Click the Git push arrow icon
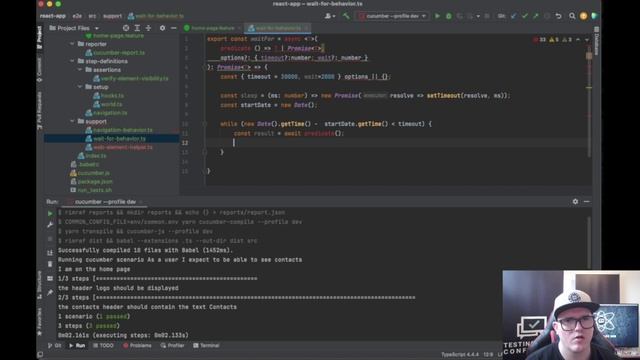Image resolution: width=640 pixels, height=360 pixels. [x=536, y=16]
